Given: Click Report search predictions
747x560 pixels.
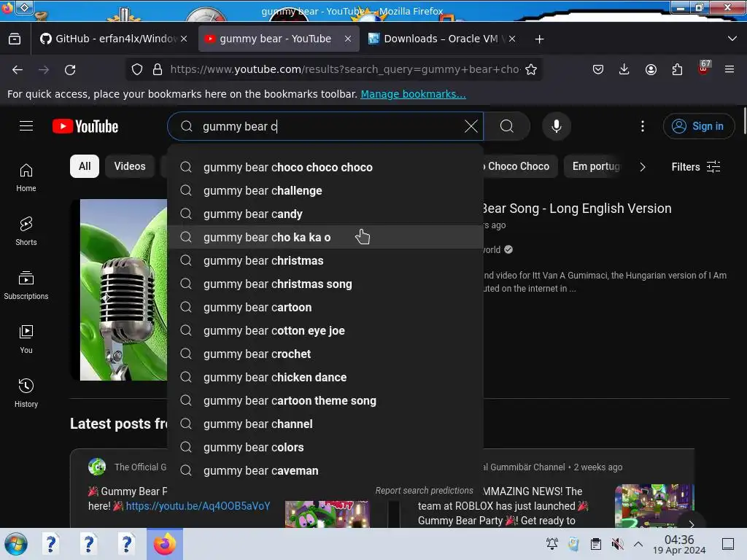Looking at the screenshot, I should point(424,491).
